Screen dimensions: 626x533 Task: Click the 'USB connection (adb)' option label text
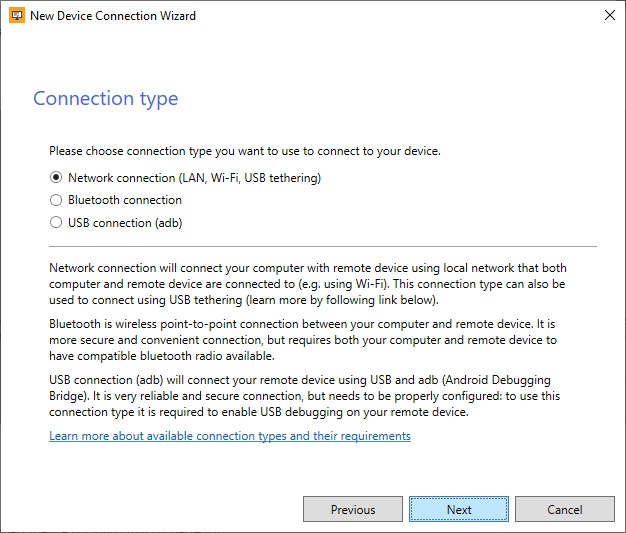125,223
